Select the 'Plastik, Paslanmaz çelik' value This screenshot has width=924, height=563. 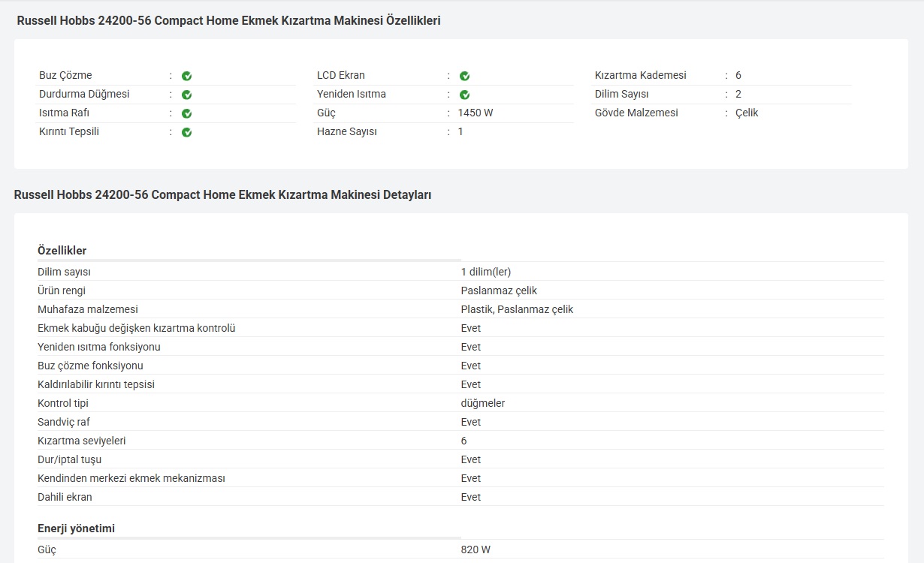[517, 309]
